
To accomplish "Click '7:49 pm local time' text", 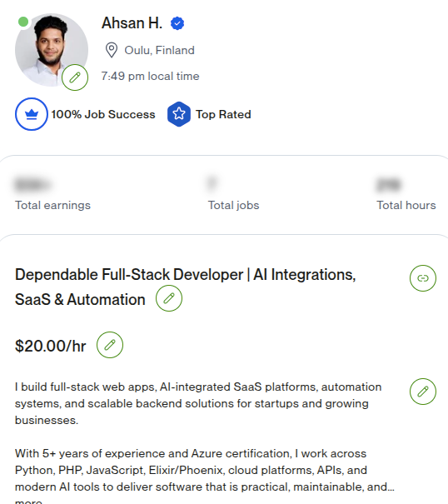I will (151, 76).
